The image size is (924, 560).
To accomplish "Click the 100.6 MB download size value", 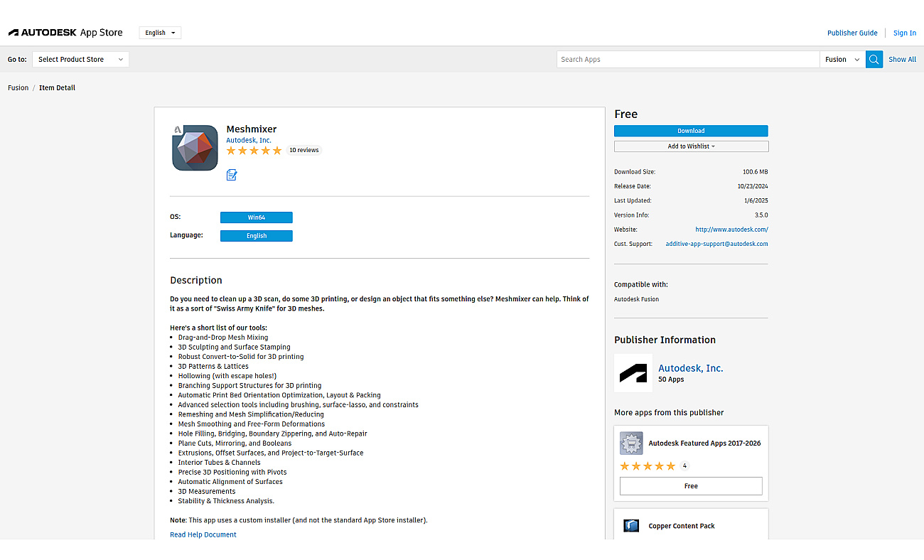I will pyautogui.click(x=755, y=172).
